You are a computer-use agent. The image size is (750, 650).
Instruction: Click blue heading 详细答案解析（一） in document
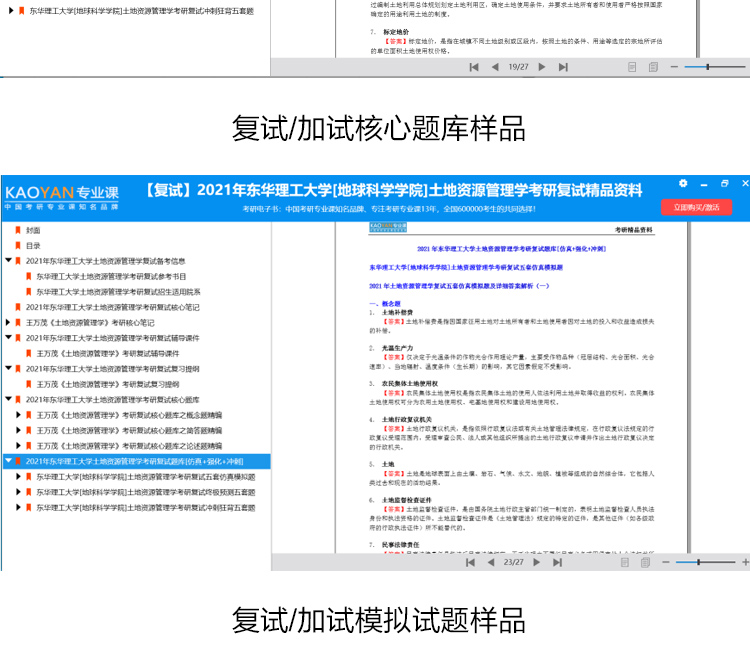point(459,286)
